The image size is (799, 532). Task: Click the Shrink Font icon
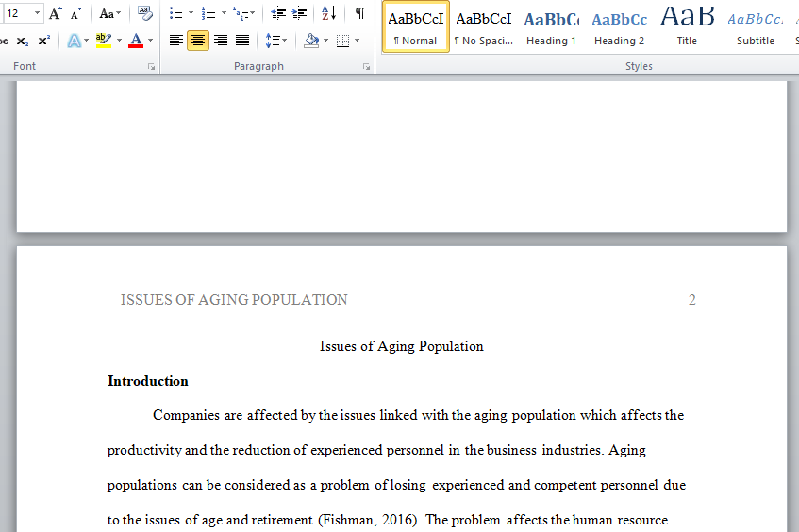[x=75, y=13]
